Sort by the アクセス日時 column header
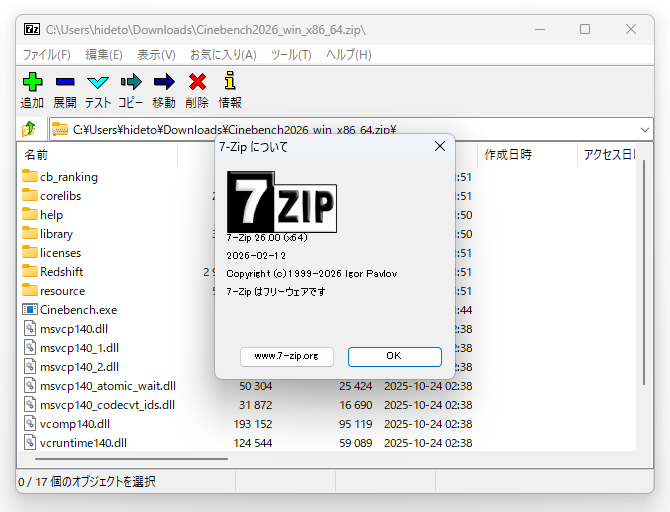The height and width of the screenshot is (512, 670). [x=608, y=154]
